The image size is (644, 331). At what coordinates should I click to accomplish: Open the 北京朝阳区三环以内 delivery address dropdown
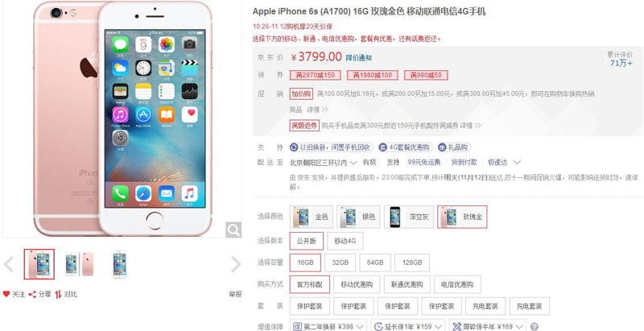pyautogui.click(x=324, y=163)
